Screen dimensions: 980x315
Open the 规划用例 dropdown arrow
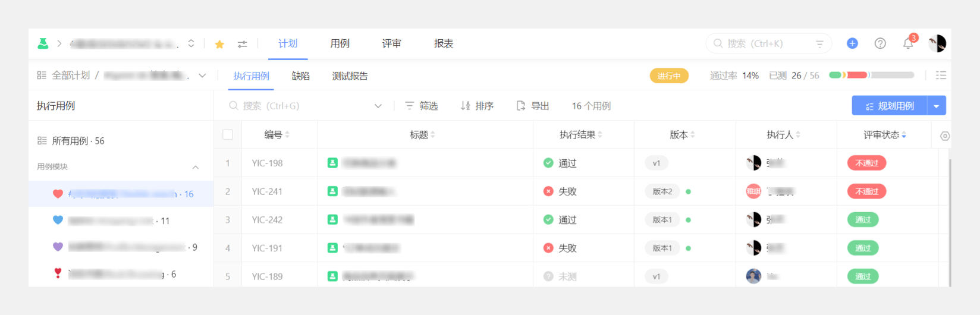937,106
